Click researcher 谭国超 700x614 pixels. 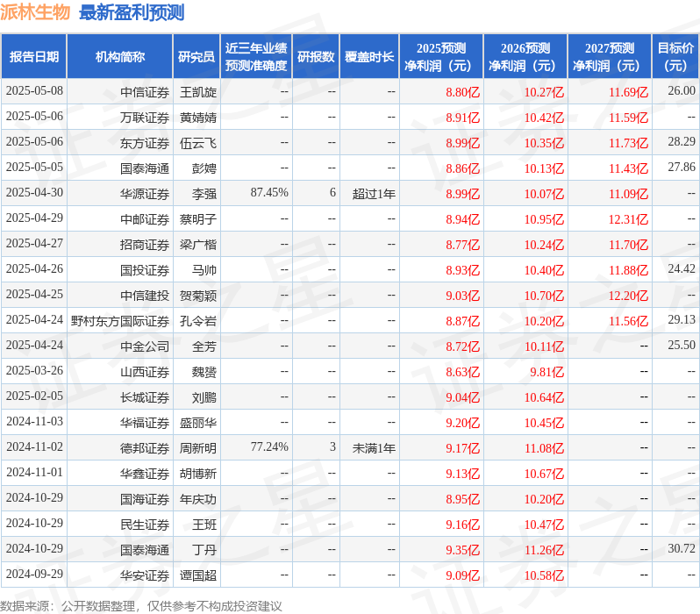tap(197, 576)
